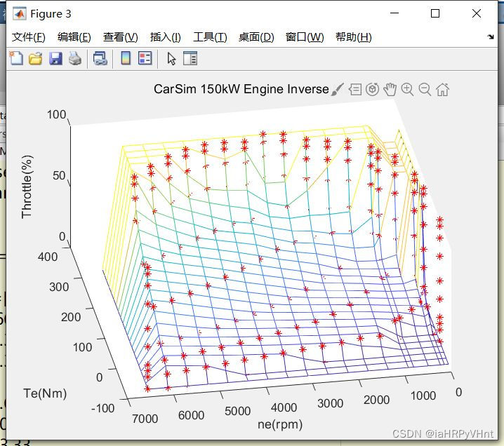Screen dimensions: 504x446
Task: Maximize the Figure 3 window
Action: click(x=435, y=13)
